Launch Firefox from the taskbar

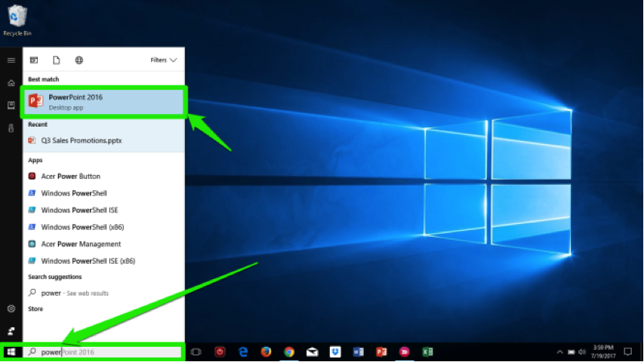(267, 351)
